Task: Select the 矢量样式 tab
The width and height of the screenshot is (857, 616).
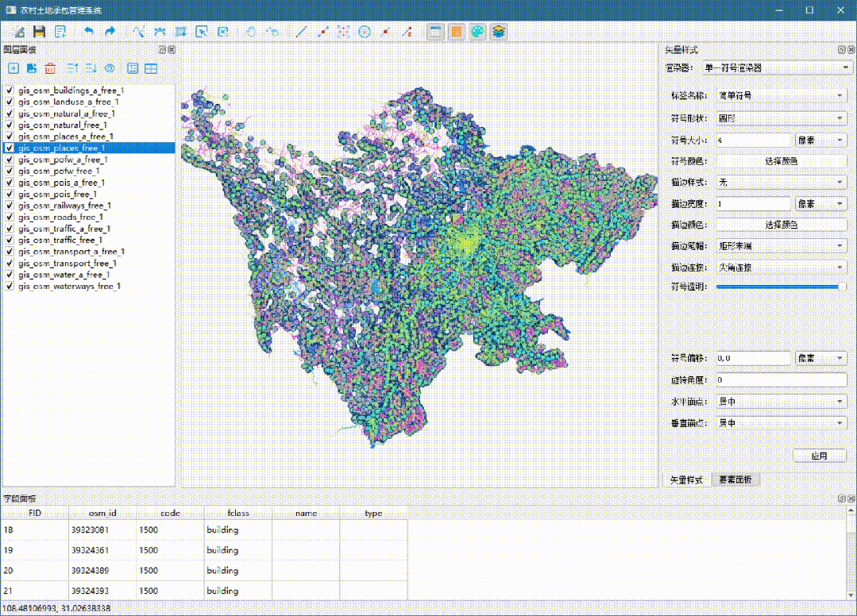Action: pos(686,479)
